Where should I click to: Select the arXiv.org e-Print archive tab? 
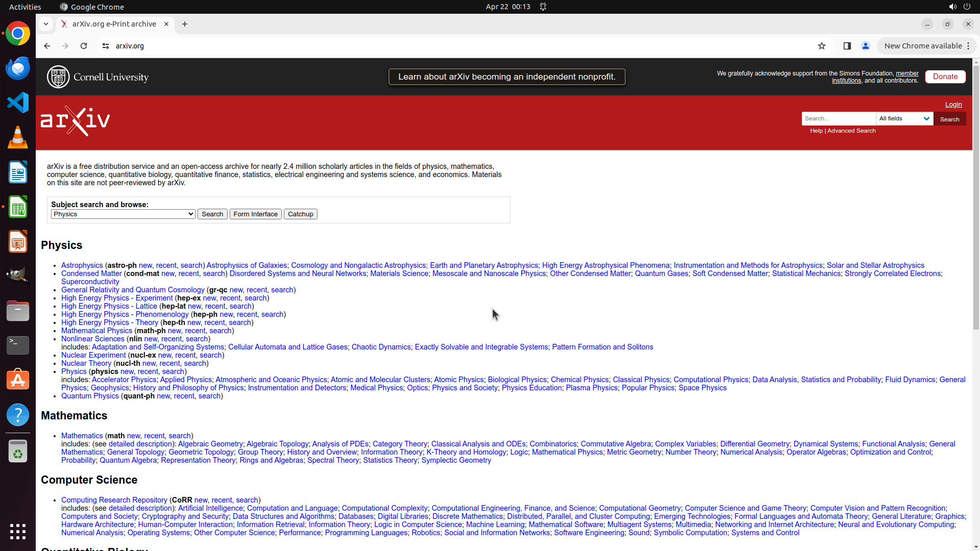[114, 24]
